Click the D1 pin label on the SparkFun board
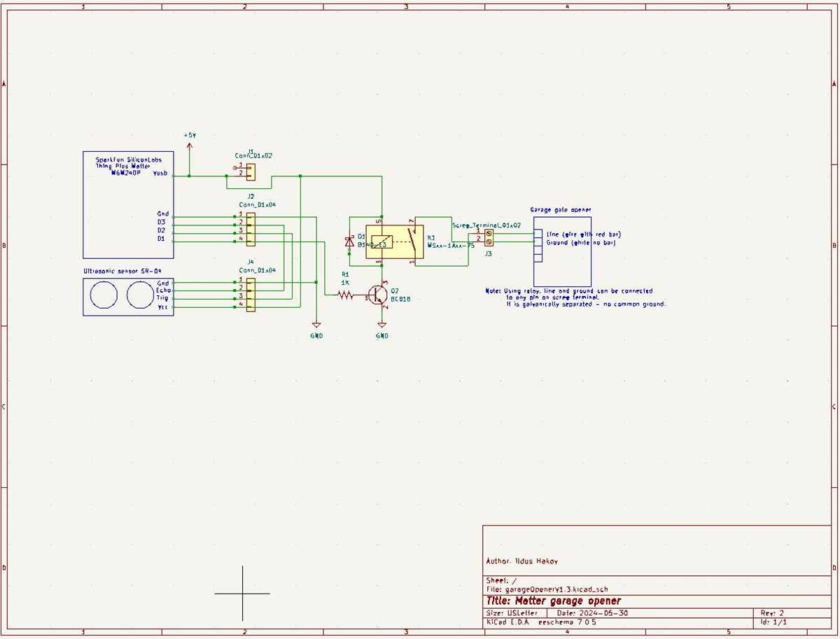Screen dimensions: 840x639 (x=161, y=238)
